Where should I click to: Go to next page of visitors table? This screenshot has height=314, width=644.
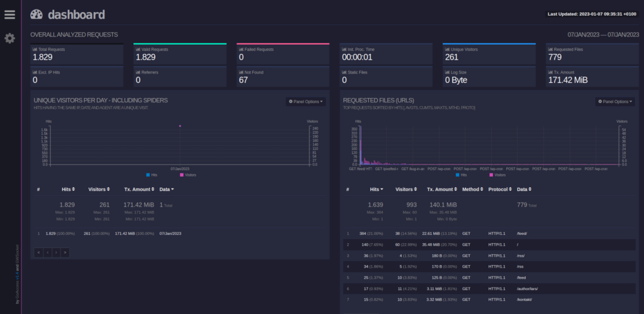point(56,252)
